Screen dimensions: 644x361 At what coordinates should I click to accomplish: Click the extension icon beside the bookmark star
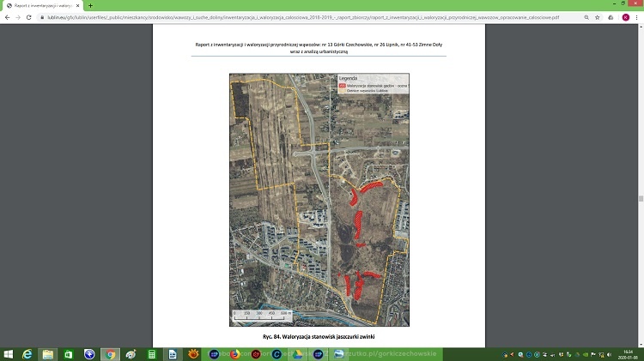click(x=611, y=17)
